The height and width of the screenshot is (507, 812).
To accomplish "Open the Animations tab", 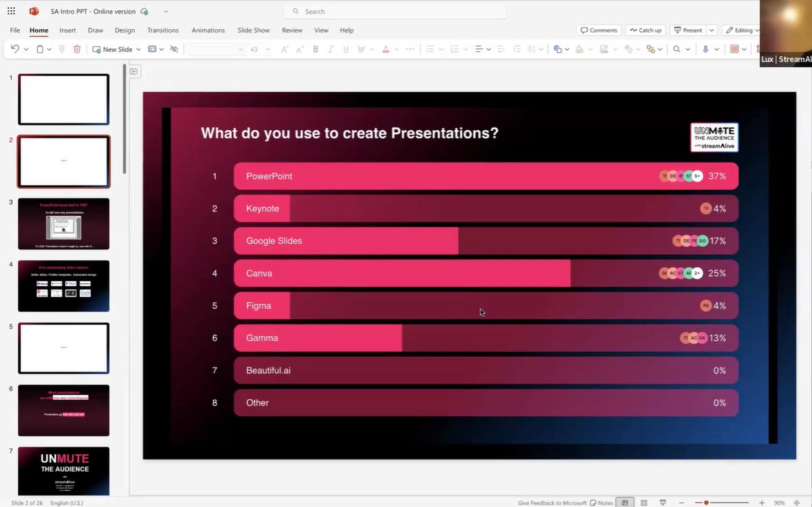I will [208, 30].
